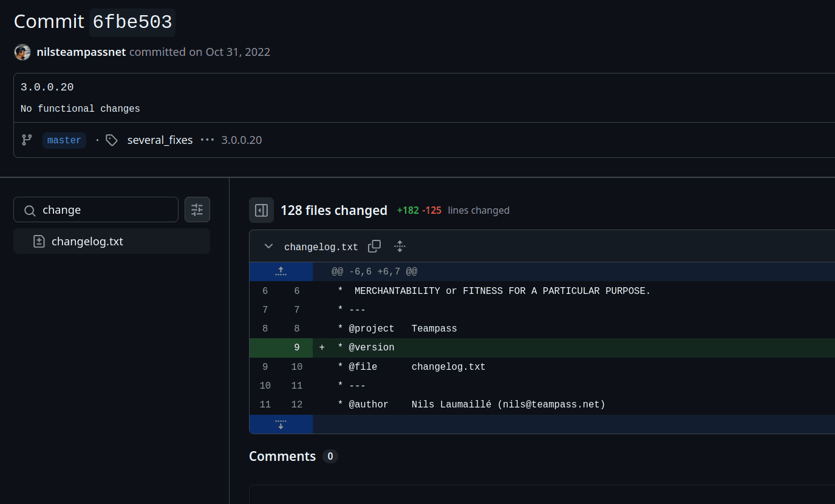Open the master branch link
This screenshot has height=504, width=835.
pyautogui.click(x=64, y=140)
